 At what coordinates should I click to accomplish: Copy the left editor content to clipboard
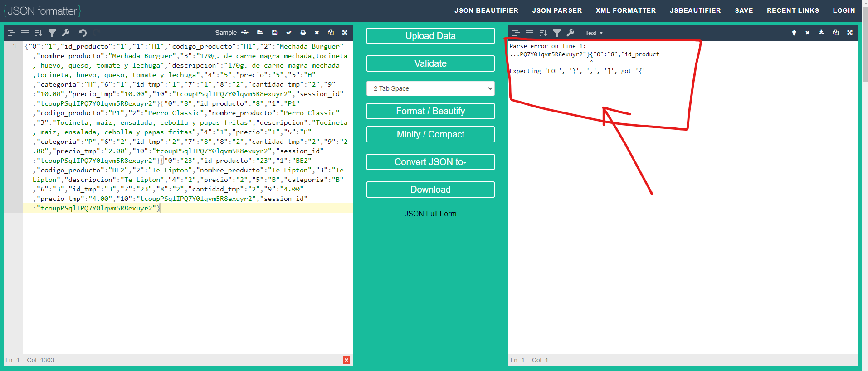331,33
